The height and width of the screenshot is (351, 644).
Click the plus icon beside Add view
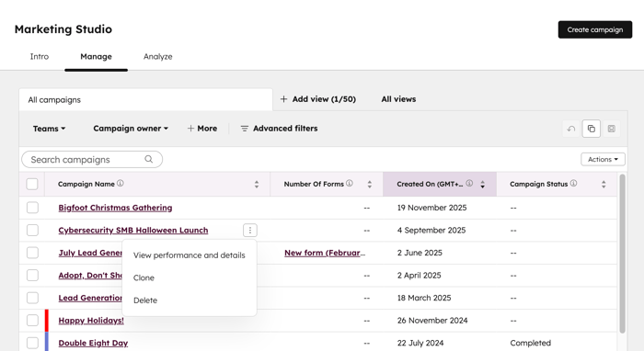(283, 99)
